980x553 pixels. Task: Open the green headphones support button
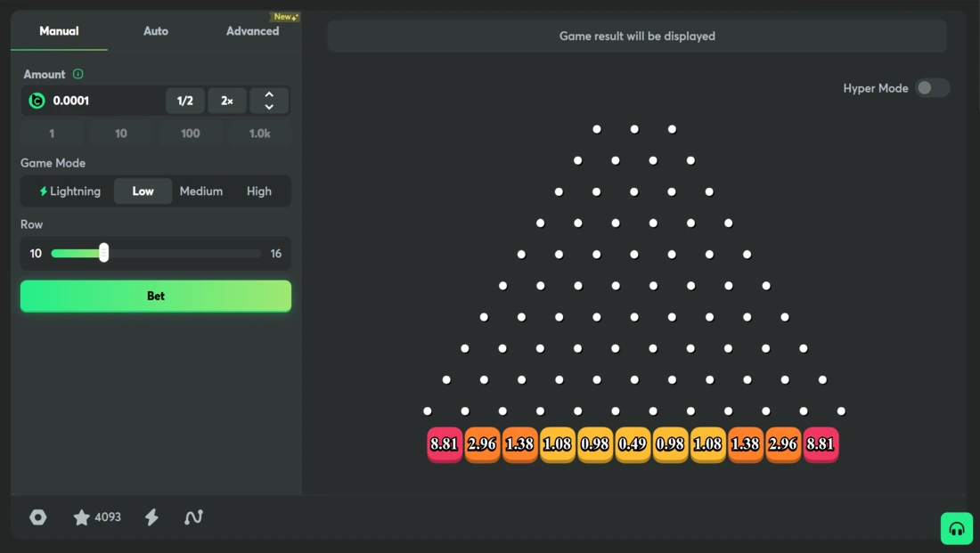coord(956,528)
